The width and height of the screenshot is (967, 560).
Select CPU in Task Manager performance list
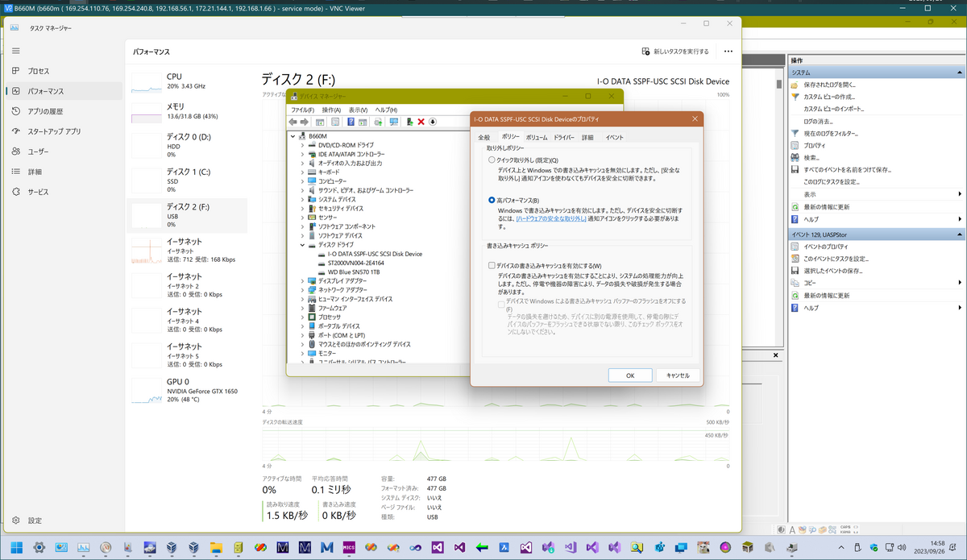(x=188, y=81)
